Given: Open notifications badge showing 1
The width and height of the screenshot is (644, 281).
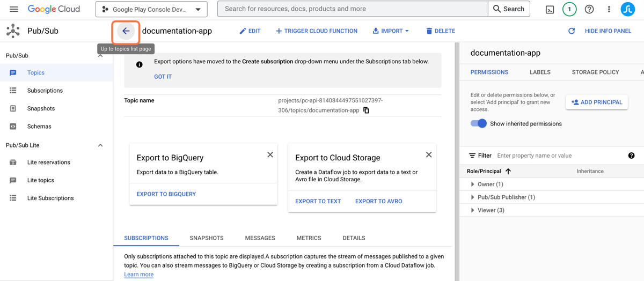Looking at the screenshot, I should tap(569, 9).
